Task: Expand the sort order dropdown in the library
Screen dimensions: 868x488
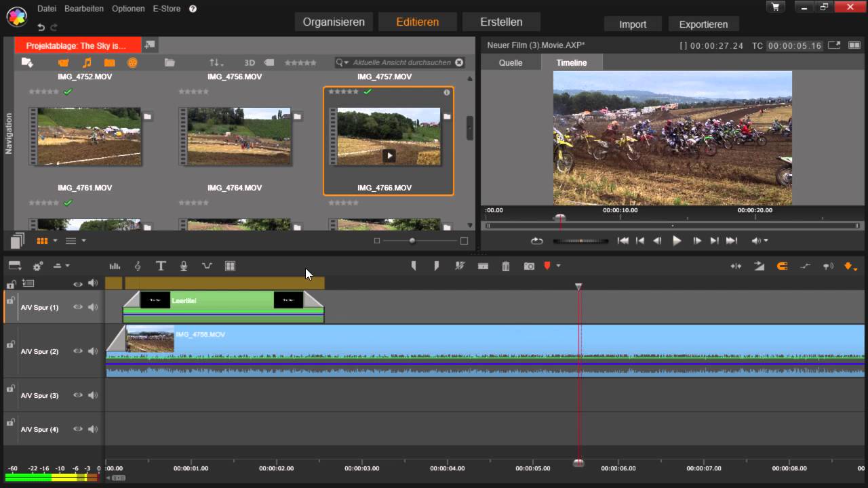Action: pyautogui.click(x=216, y=62)
